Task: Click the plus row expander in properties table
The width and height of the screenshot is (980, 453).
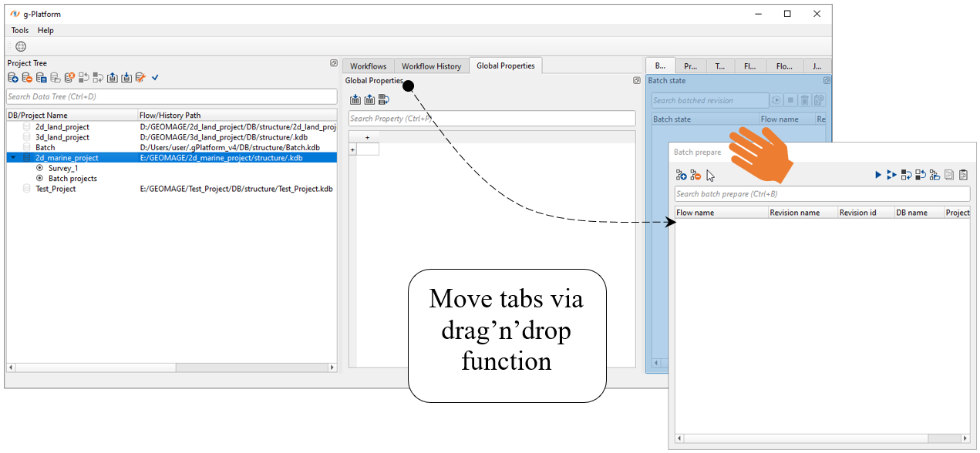Action: pos(353,149)
